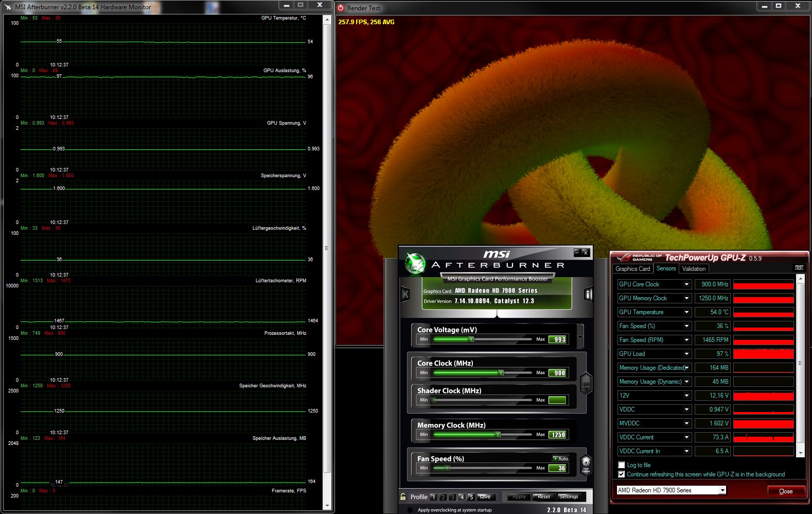Enable the Log to file checkbox
The height and width of the screenshot is (514, 812).
coord(621,465)
